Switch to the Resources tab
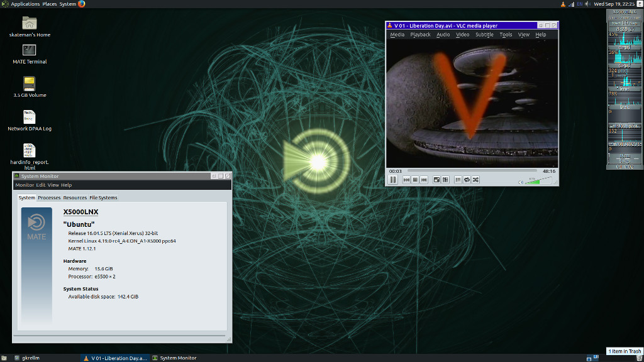This screenshot has width=644, height=362. [75, 197]
